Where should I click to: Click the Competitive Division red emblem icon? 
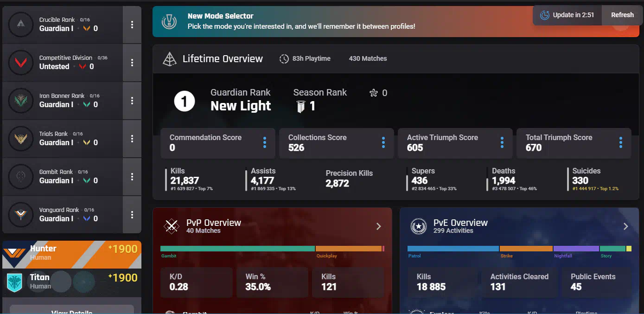click(21, 62)
